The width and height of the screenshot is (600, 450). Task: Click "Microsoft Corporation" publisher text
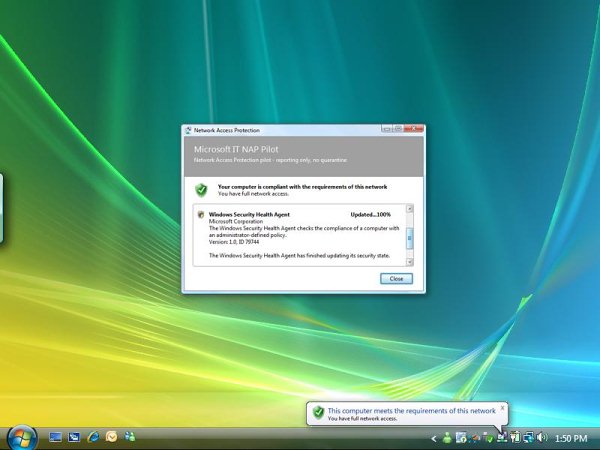click(x=236, y=221)
